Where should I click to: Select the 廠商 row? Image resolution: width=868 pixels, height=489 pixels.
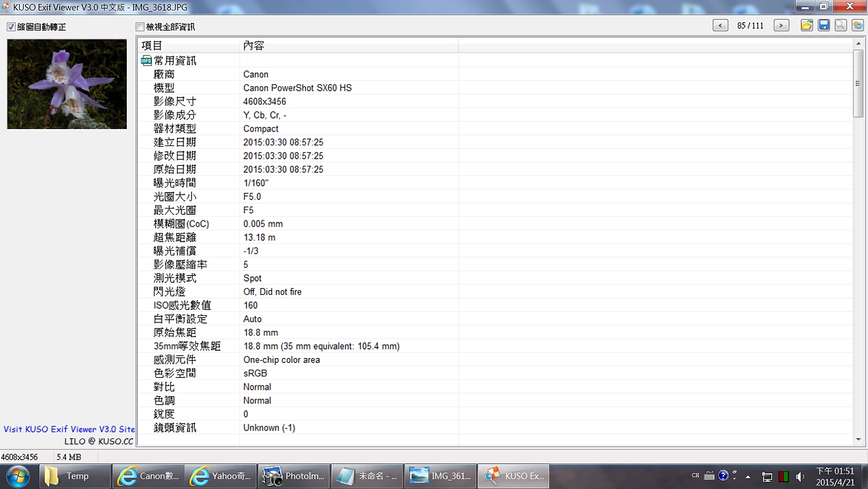[x=495, y=74]
